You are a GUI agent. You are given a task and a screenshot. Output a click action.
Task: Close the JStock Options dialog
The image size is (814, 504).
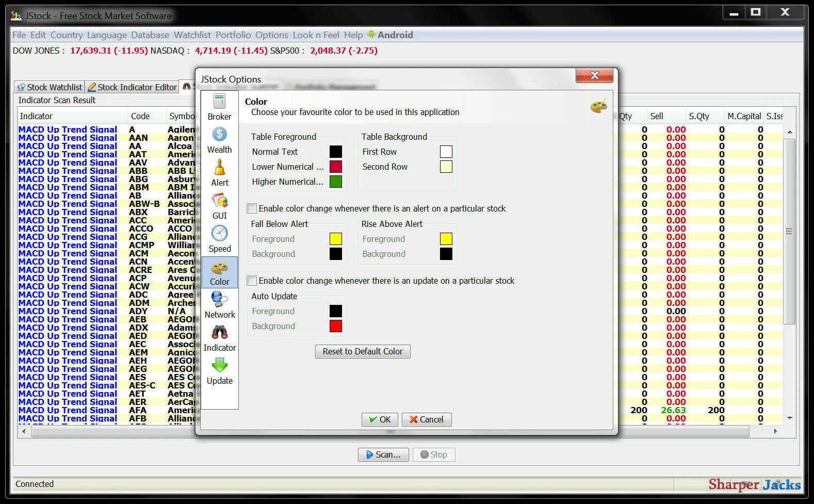[x=594, y=75]
